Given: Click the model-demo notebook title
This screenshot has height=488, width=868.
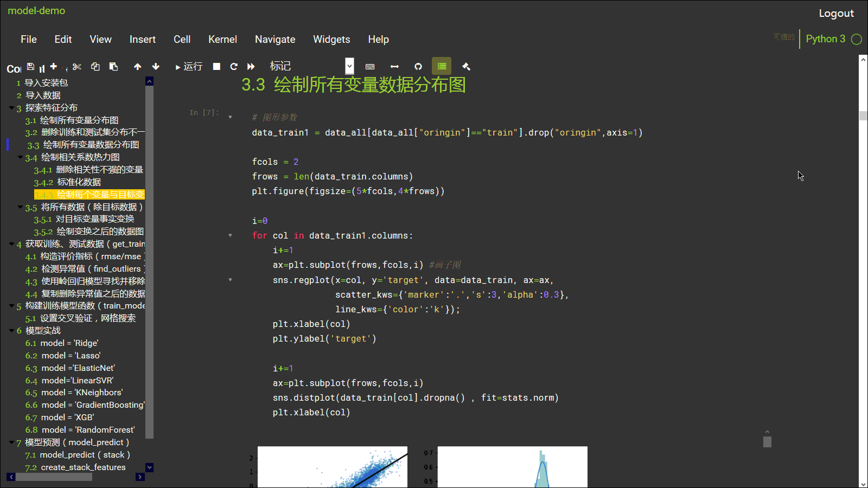Looking at the screenshot, I should click(x=36, y=10).
